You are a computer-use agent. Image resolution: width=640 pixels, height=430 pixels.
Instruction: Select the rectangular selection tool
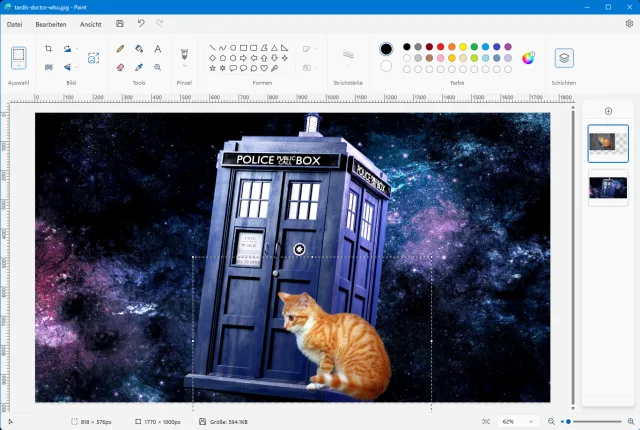(x=18, y=54)
